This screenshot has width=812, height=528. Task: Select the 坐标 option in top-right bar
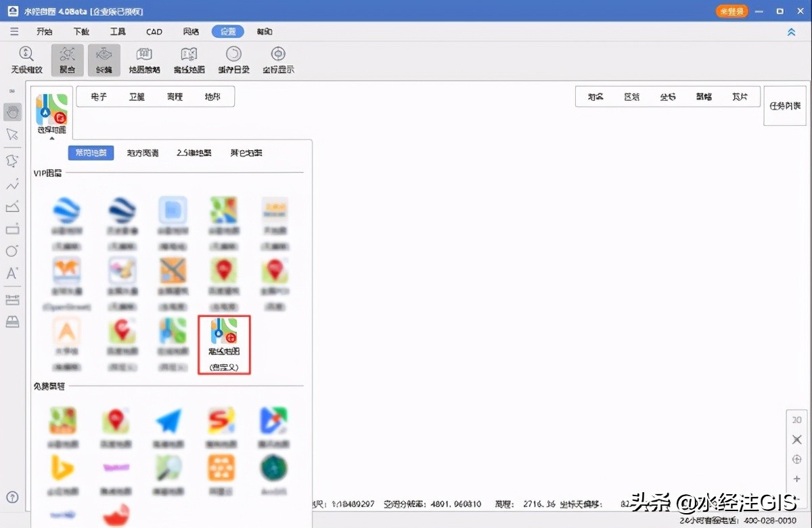tap(668, 97)
